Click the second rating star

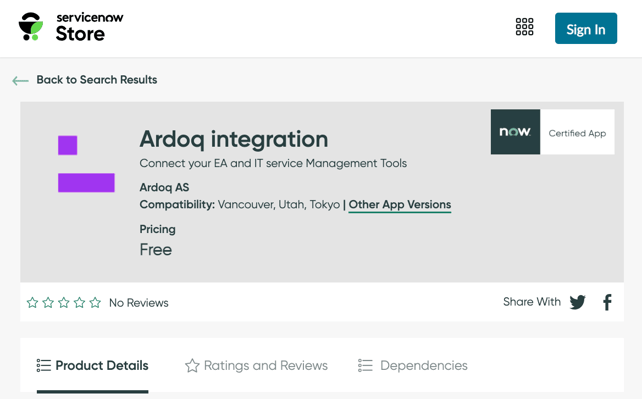pos(48,302)
